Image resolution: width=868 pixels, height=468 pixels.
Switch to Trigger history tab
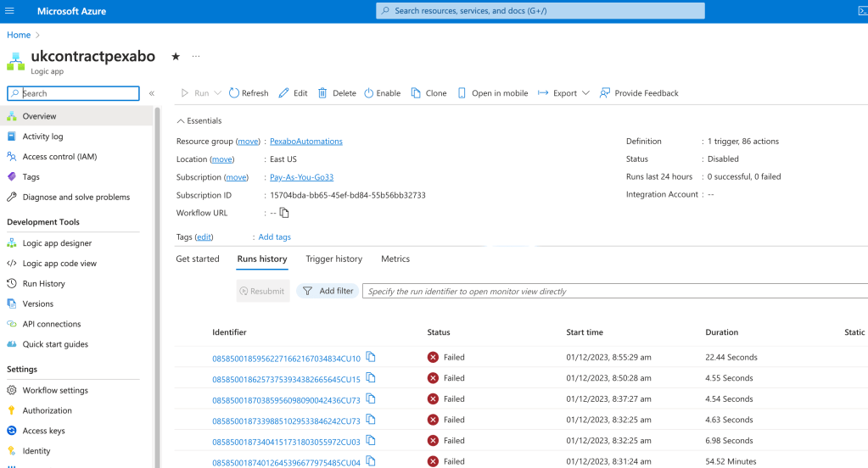[333, 259]
